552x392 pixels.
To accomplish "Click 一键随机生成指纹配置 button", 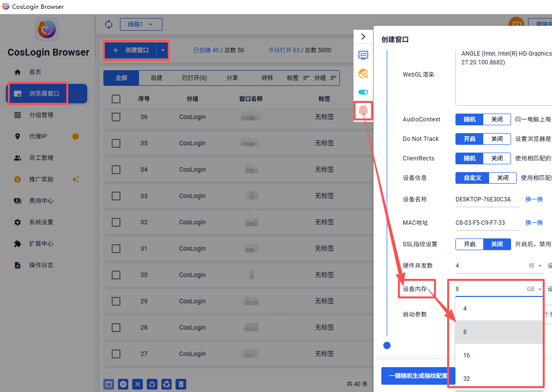I will point(418,376).
